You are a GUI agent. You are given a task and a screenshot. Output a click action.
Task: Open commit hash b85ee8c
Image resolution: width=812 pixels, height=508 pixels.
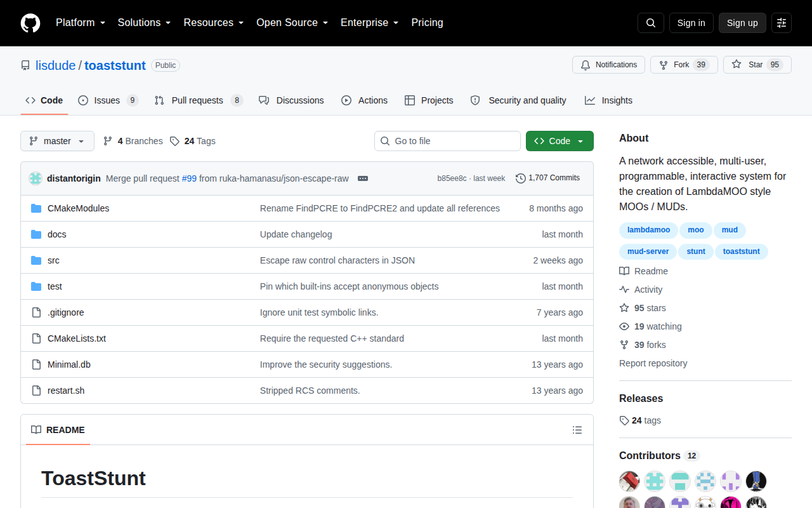(452, 178)
